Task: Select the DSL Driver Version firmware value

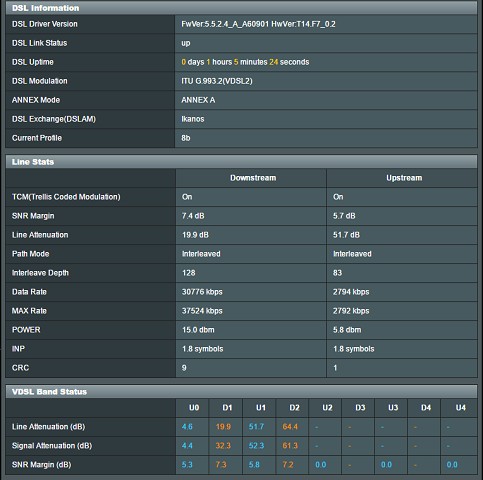Action: 258,24
